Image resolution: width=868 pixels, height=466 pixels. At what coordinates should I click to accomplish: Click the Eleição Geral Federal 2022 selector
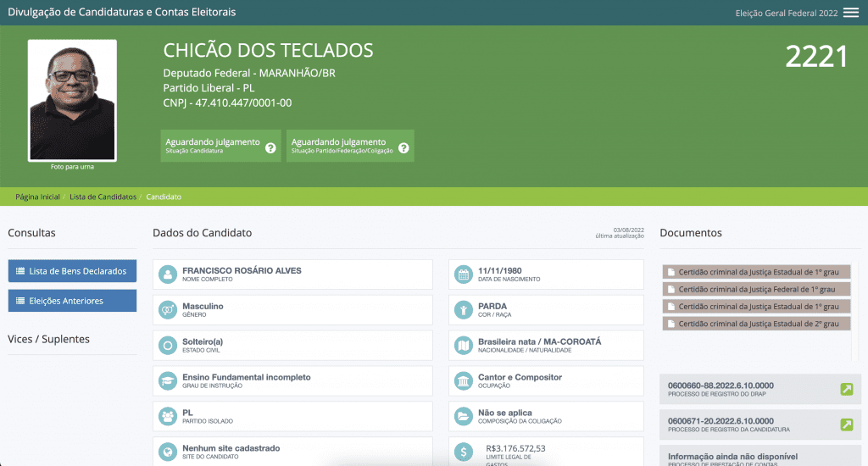click(785, 13)
